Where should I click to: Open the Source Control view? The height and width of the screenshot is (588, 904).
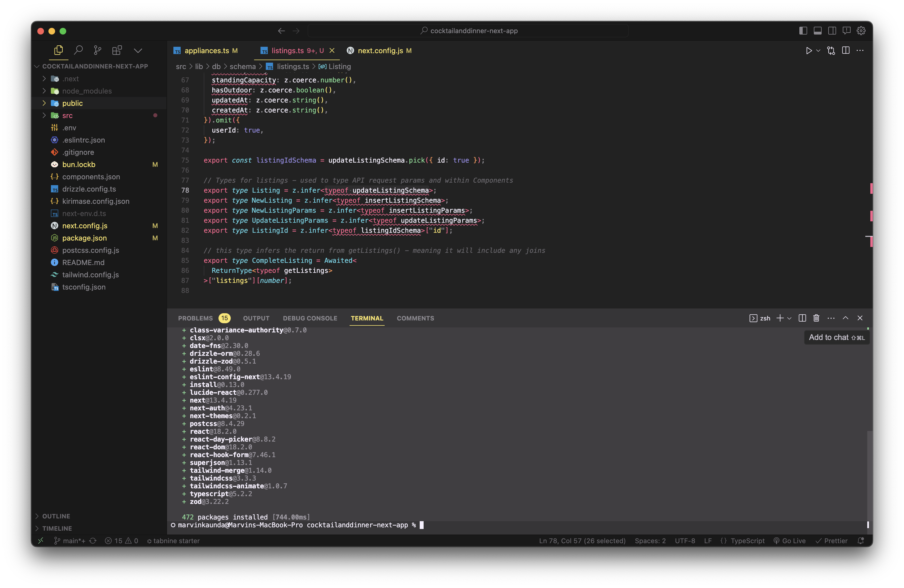pyautogui.click(x=98, y=50)
